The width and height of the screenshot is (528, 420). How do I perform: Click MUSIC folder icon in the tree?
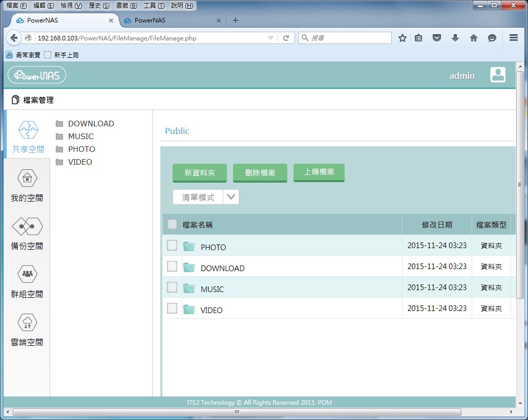[59, 137]
